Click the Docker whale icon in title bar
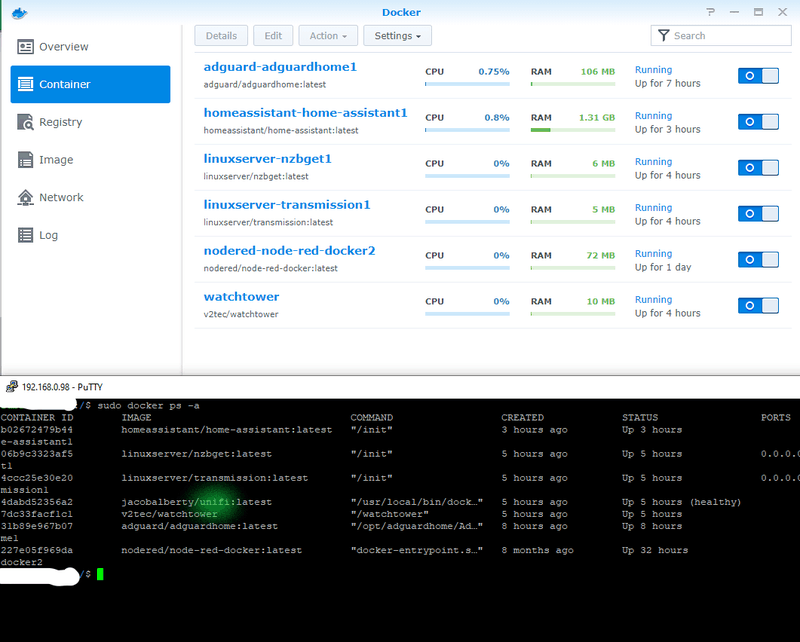800x642 pixels. tap(19, 13)
